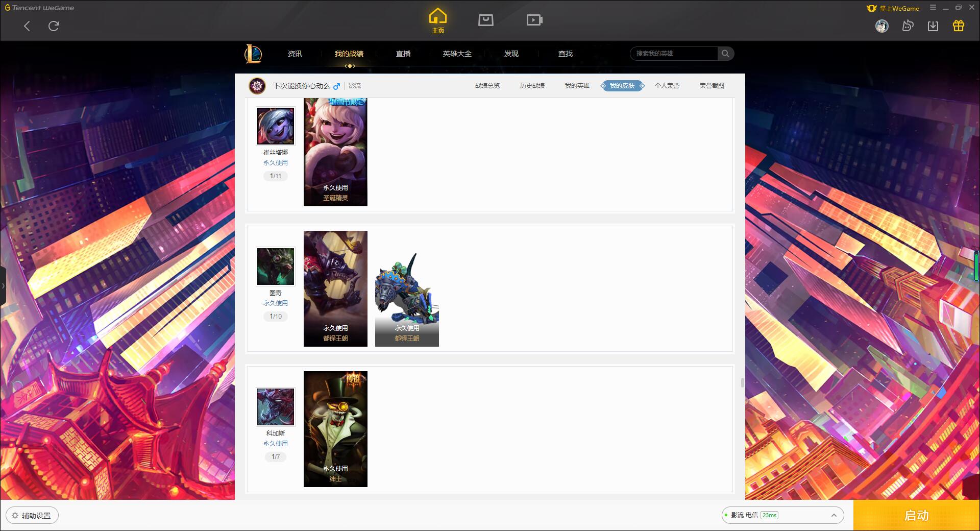Open the 战绩总览 sub-tab

pos(487,86)
